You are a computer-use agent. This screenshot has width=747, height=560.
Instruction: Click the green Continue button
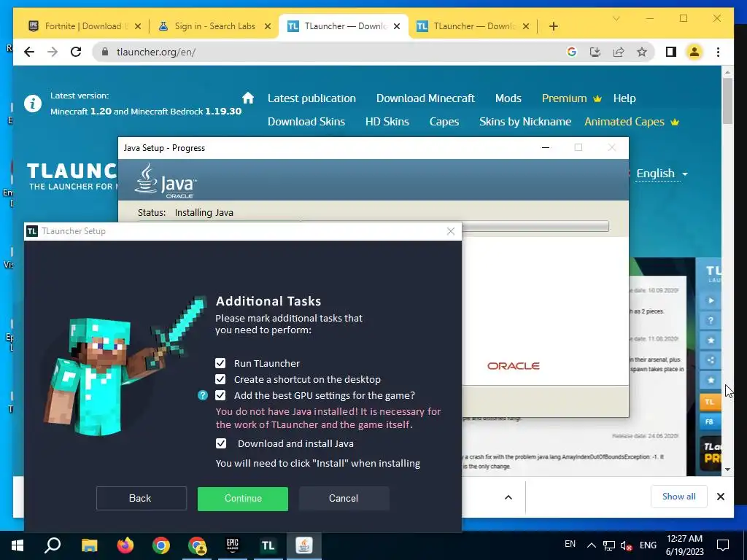coord(243,499)
